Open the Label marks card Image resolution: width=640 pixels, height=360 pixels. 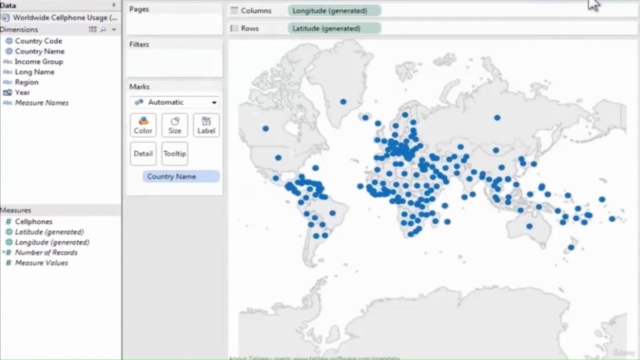206,125
